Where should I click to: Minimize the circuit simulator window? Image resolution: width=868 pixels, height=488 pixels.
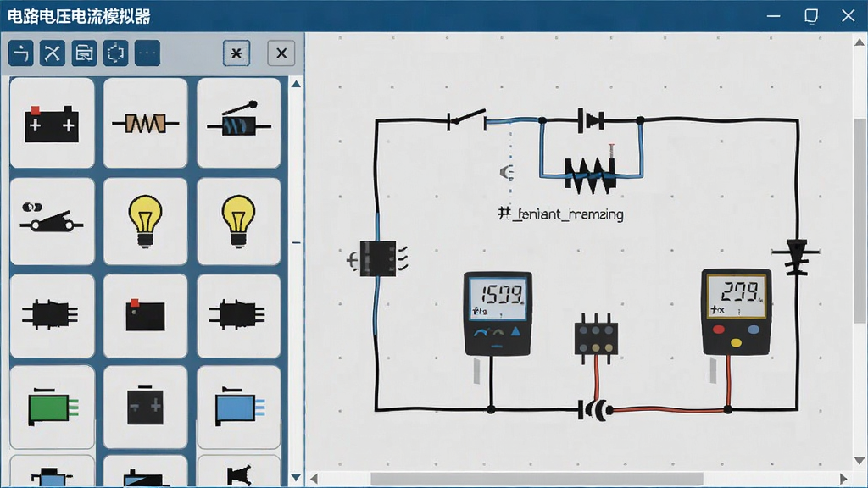(x=773, y=16)
